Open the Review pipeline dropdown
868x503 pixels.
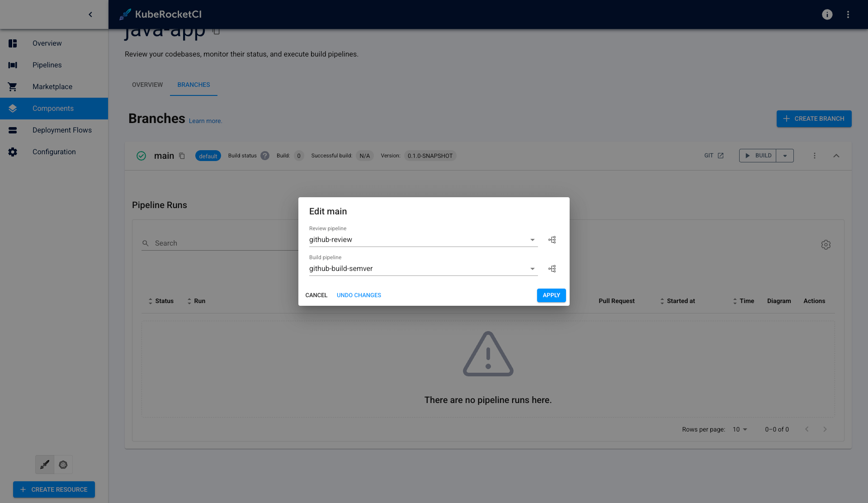(x=532, y=239)
